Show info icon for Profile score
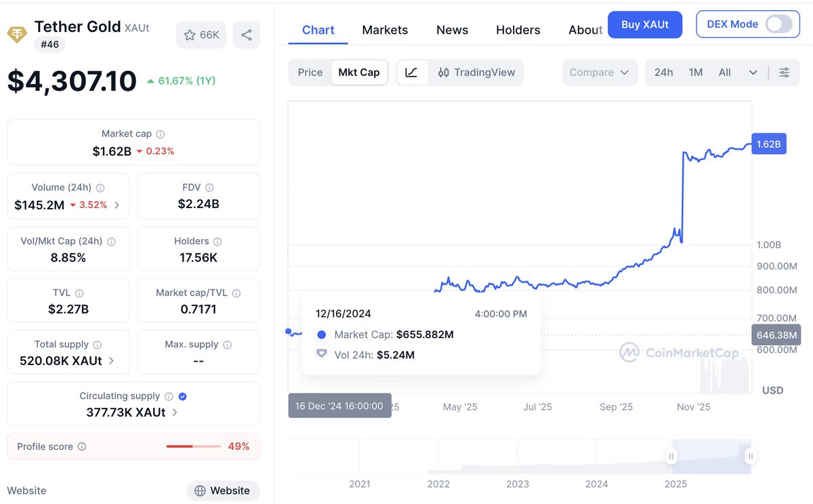The width and height of the screenshot is (813, 504). click(x=82, y=446)
